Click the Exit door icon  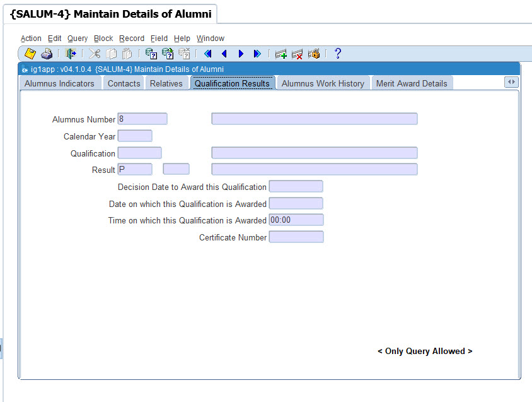[71, 54]
